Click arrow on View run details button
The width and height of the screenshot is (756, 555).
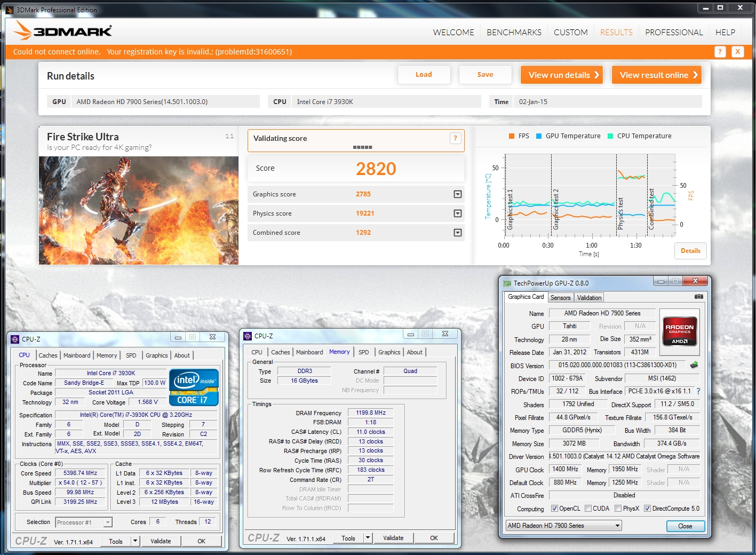click(596, 75)
